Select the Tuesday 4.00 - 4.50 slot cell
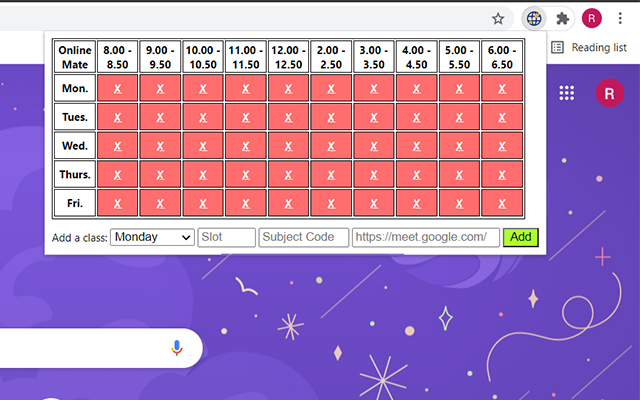 [x=416, y=117]
